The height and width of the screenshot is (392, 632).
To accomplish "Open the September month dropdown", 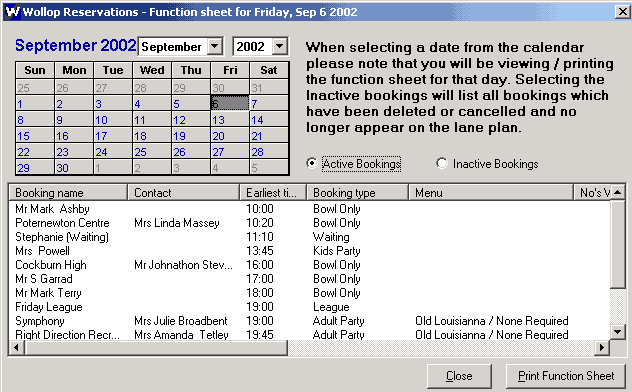I will [215, 46].
